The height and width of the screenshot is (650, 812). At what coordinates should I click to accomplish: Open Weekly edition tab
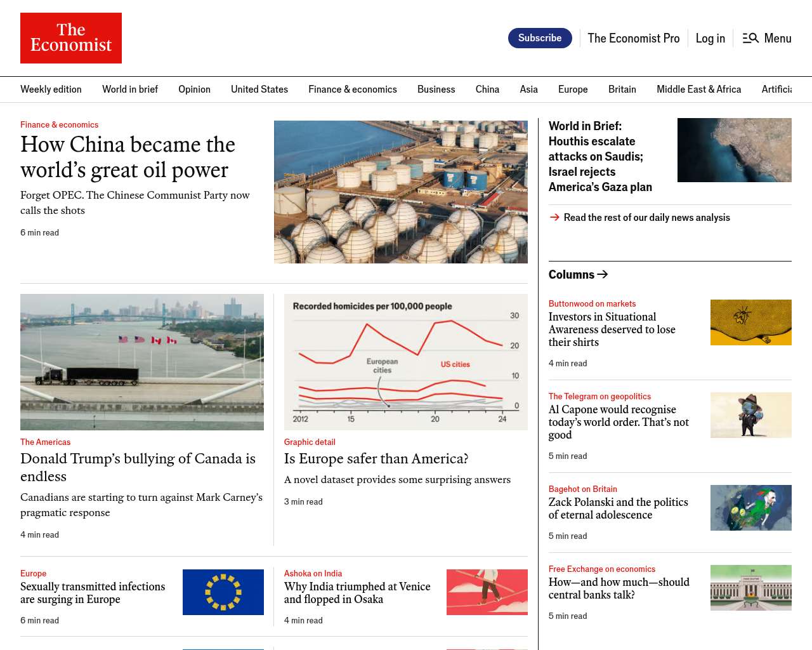coord(51,90)
